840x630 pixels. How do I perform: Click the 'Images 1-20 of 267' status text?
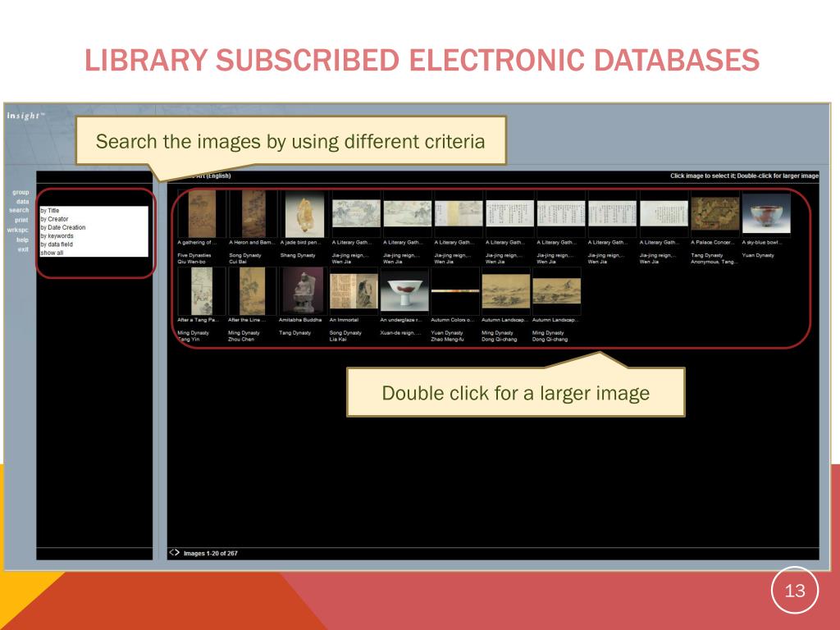tap(211, 554)
